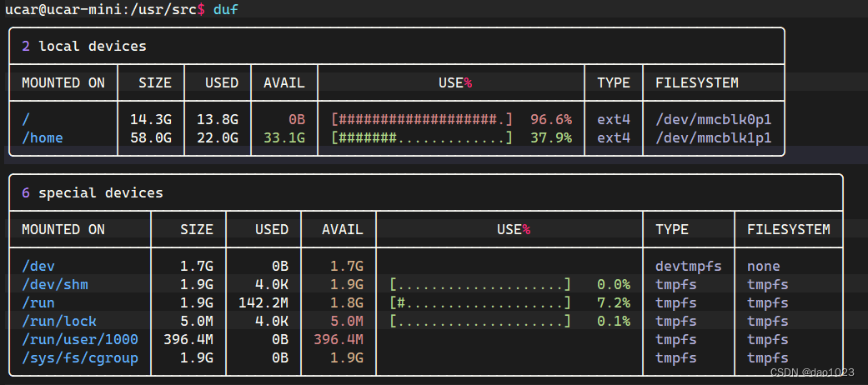868x385 pixels.
Task: Click the 4.0K used value of /dev/shm
Action: pos(272,285)
